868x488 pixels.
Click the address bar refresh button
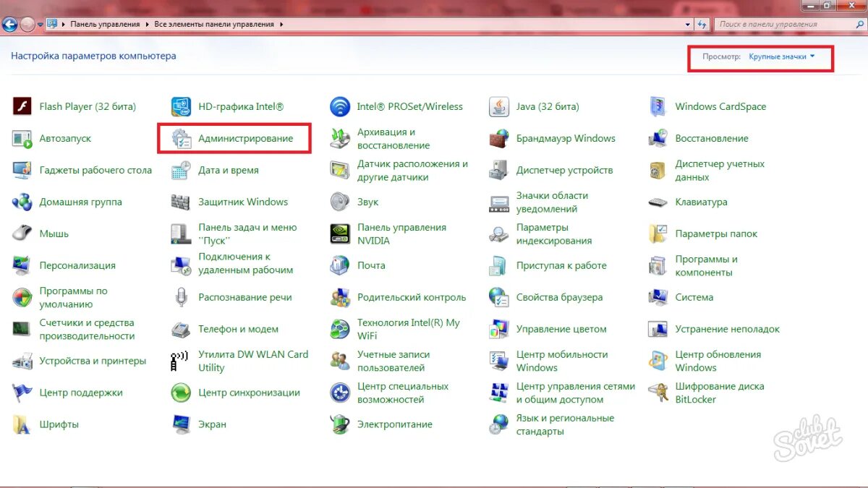703,24
